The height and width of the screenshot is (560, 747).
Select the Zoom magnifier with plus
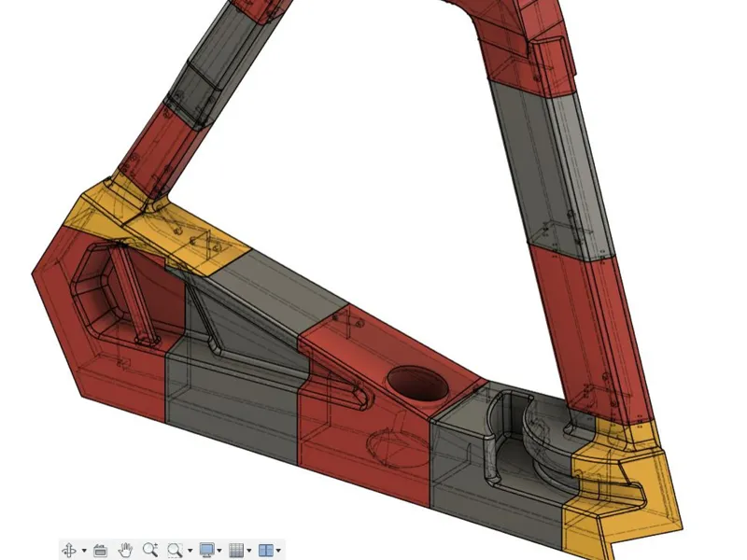point(150,550)
